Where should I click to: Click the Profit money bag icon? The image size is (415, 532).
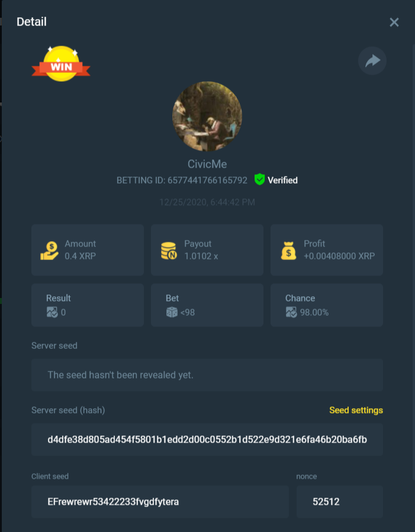288,251
